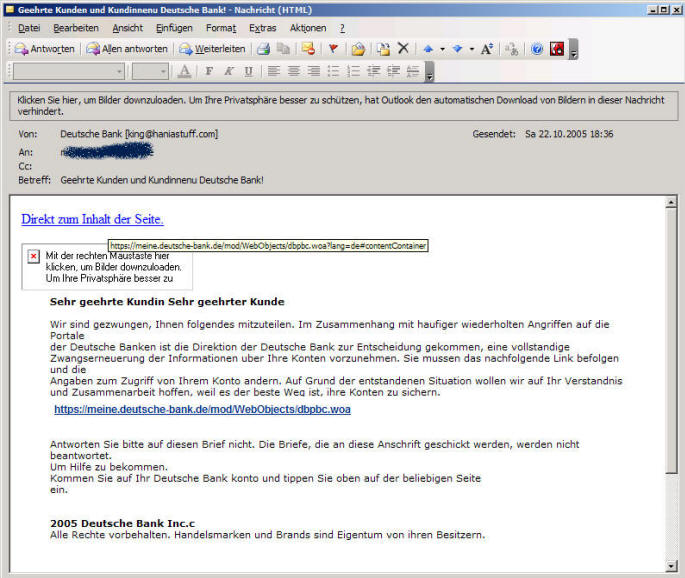
Task: Open standard toolbar options arrow
Action: pyautogui.click(x=574, y=49)
